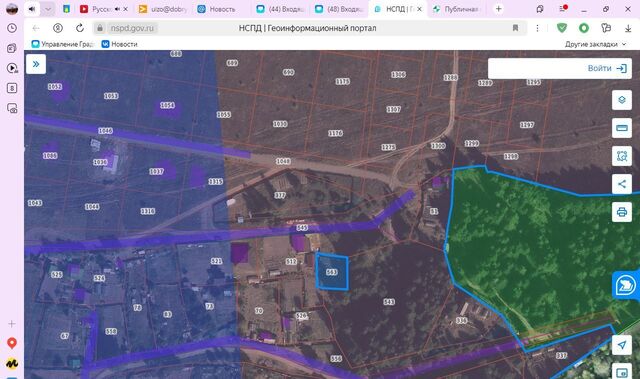The width and height of the screenshot is (640, 379).
Task: Mute audio in the Русск tab
Action: [118, 9]
